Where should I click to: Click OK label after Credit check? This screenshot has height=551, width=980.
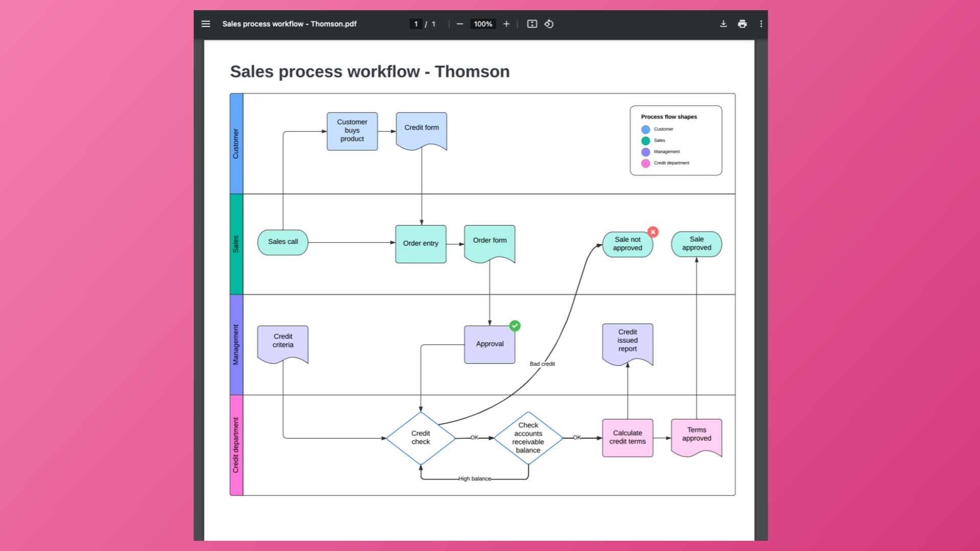474,437
